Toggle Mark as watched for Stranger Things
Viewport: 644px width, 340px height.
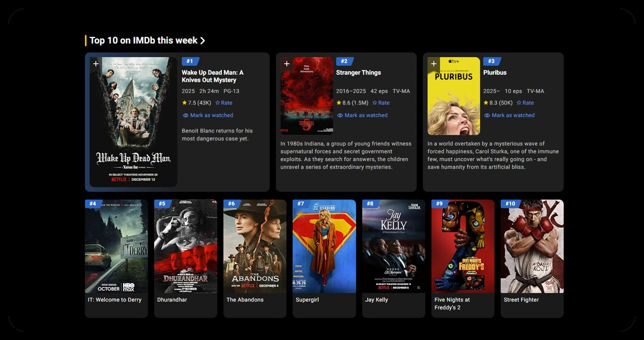pyautogui.click(x=362, y=115)
